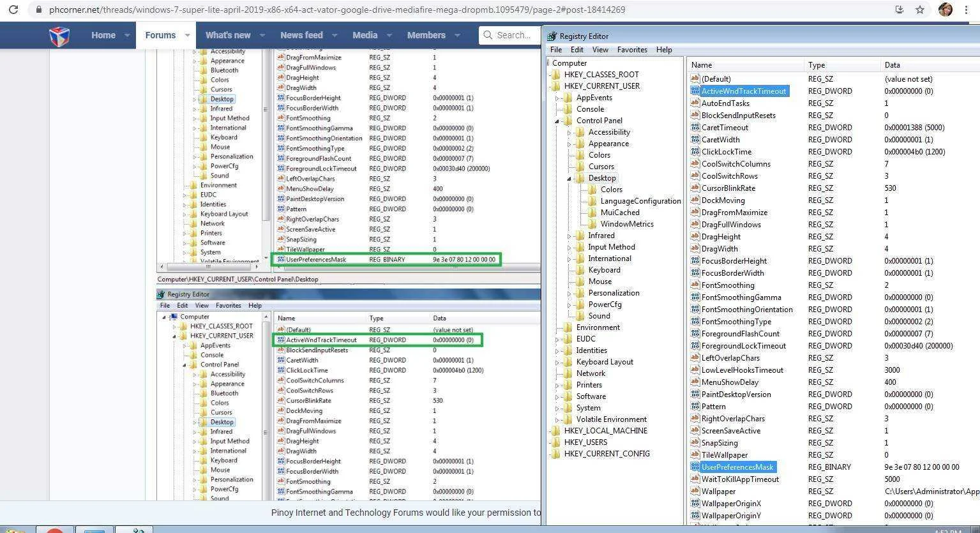
Task: Expand the Software key
Action: click(557, 396)
